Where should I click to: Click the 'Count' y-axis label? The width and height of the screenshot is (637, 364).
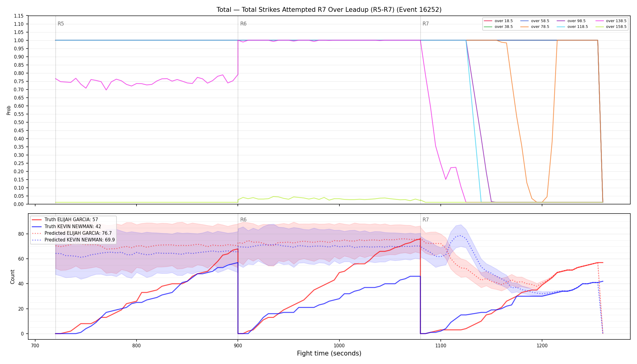click(12, 277)
